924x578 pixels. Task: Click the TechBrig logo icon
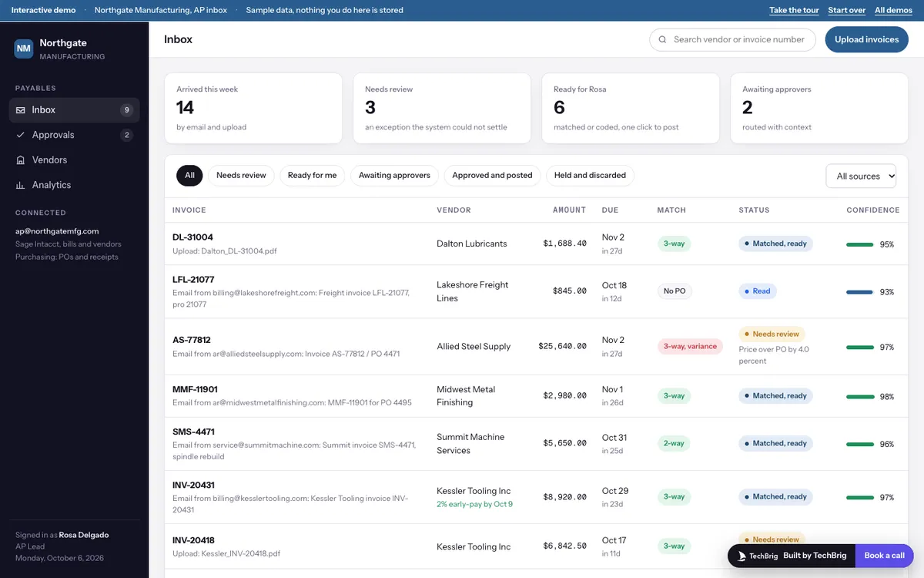742,556
